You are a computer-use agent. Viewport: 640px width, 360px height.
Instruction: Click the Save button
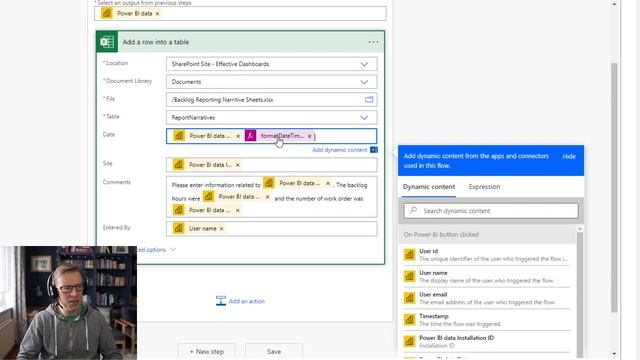point(274,351)
